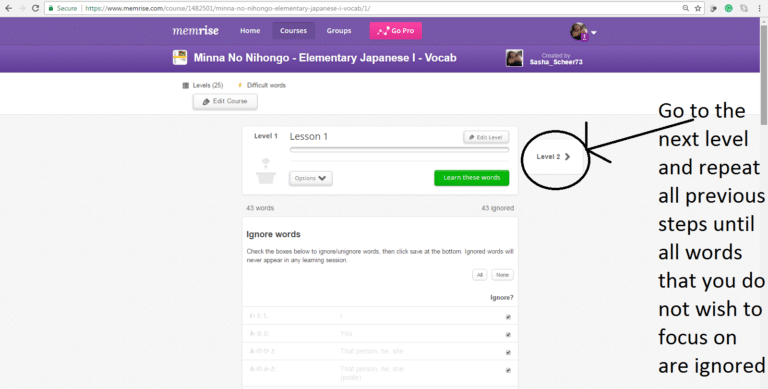Open the user profile avatar menu
The image size is (768, 389).
579,31
